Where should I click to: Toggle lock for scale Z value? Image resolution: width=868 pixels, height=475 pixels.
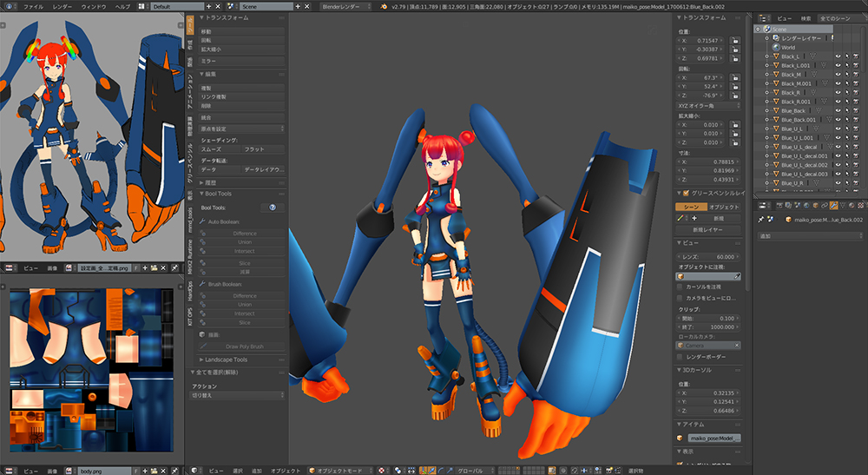[735, 142]
